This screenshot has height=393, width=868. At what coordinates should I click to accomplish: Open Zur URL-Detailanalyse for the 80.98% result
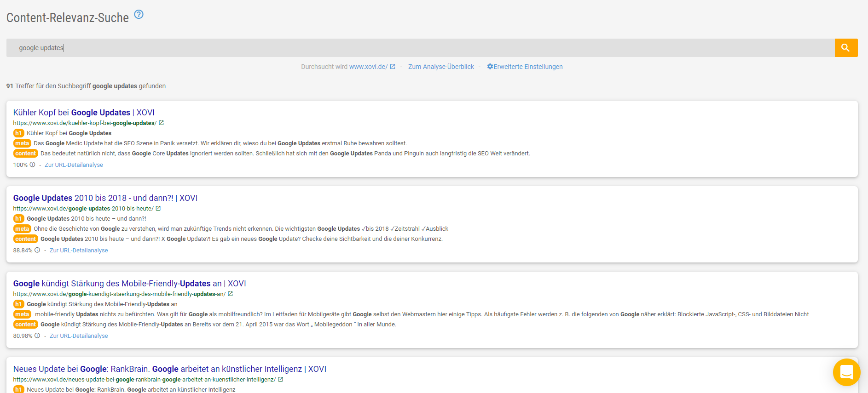coord(79,336)
